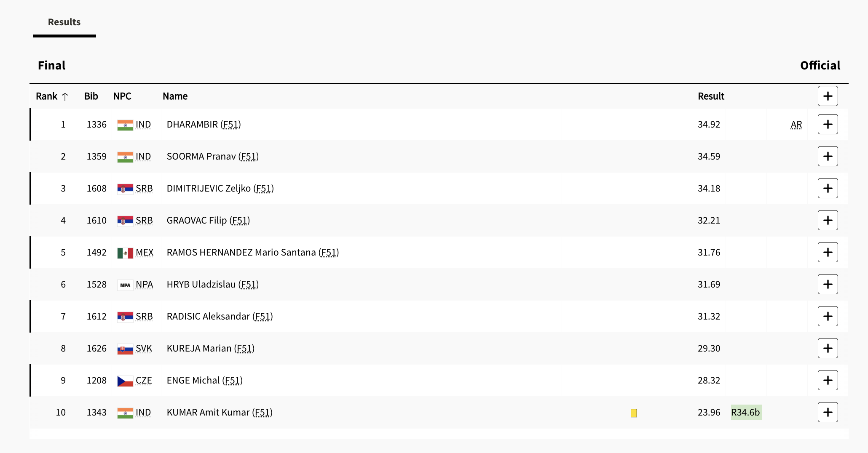Expand all rows with header plus button
The height and width of the screenshot is (453, 868).
coord(828,96)
